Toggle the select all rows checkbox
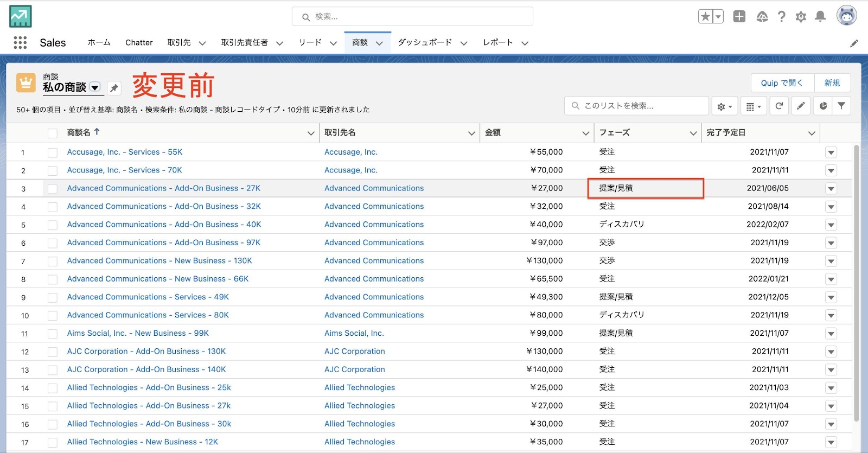This screenshot has width=868, height=453. pyautogui.click(x=53, y=133)
